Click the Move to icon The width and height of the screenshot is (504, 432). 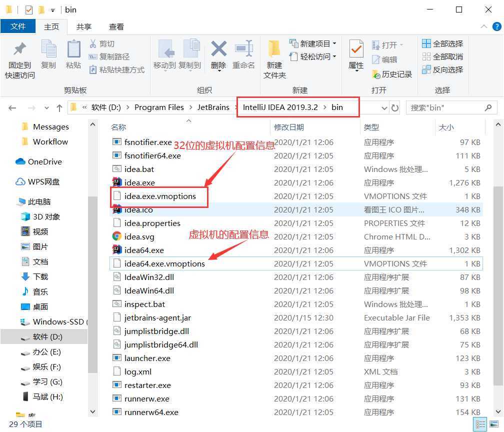click(166, 49)
